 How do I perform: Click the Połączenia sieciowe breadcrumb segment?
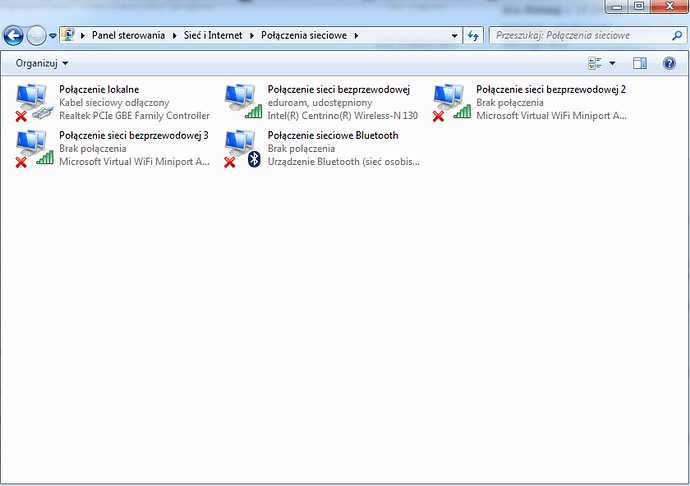303,36
